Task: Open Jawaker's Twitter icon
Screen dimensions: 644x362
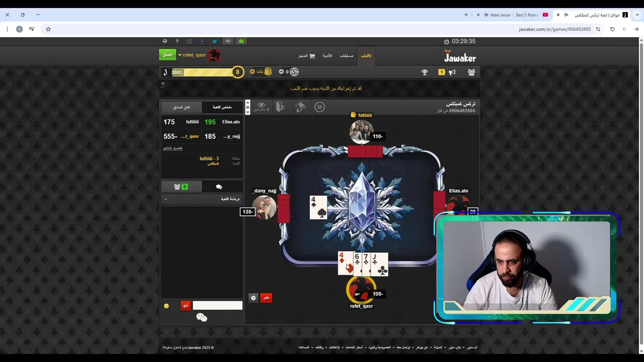Action: pyautogui.click(x=215, y=41)
